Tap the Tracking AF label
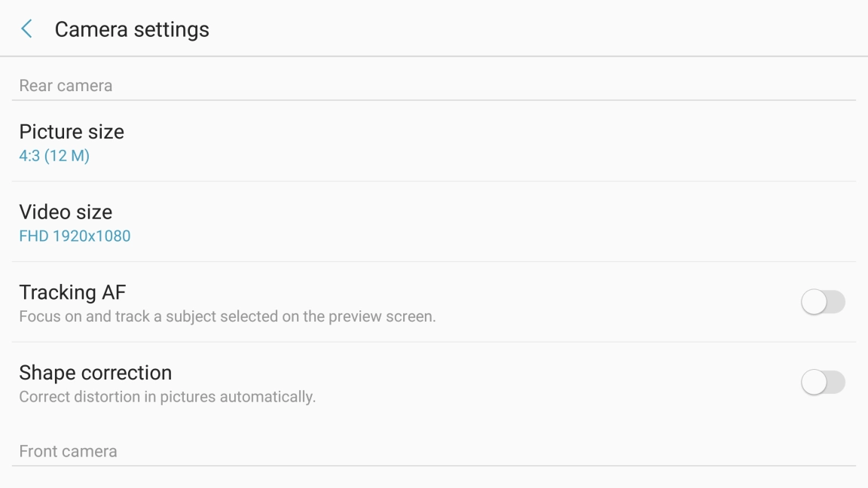The width and height of the screenshot is (868, 488). pos(72,292)
